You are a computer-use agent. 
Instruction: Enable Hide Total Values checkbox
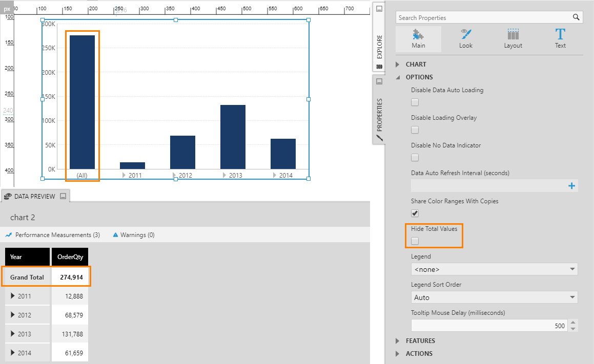415,241
